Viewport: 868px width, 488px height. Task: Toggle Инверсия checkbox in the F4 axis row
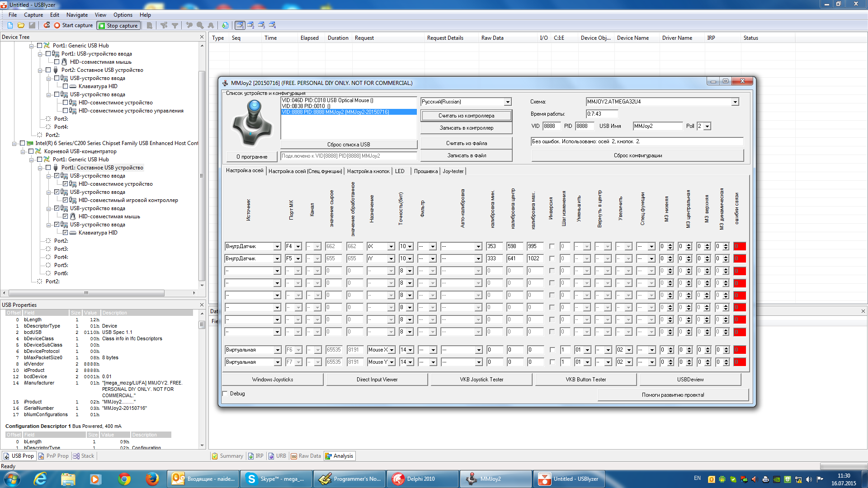552,246
